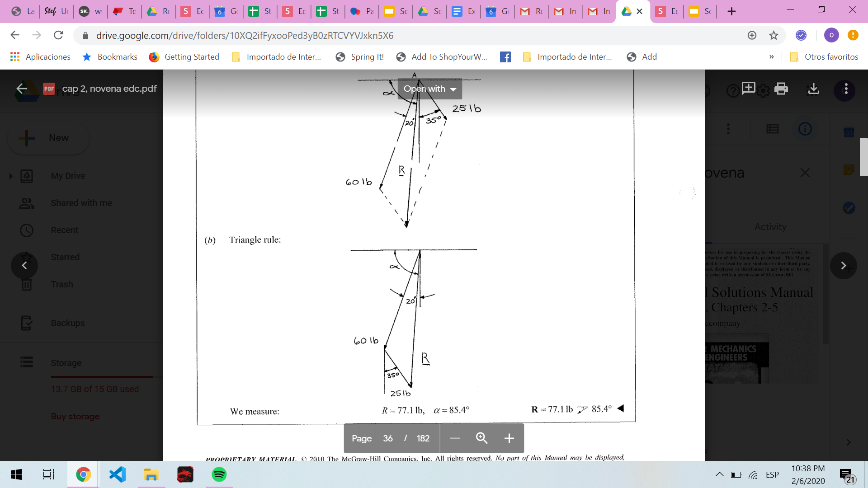Go to the next file preview

pyautogui.click(x=843, y=266)
